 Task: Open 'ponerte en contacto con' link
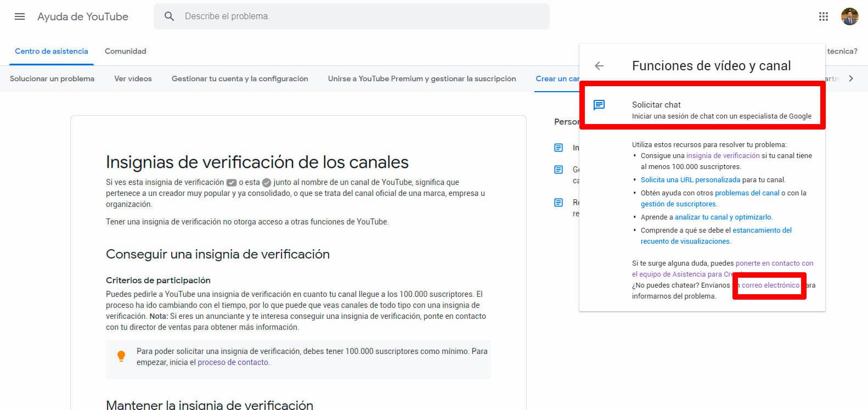point(774,263)
